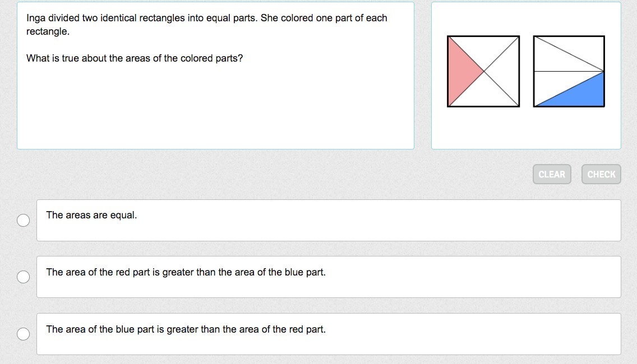Click the red colored triangle
The width and height of the screenshot is (637, 364).
460,72
